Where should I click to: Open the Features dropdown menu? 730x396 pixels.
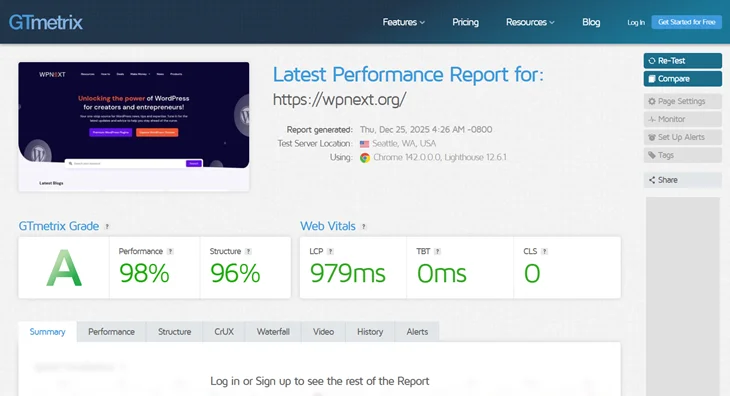coord(404,22)
